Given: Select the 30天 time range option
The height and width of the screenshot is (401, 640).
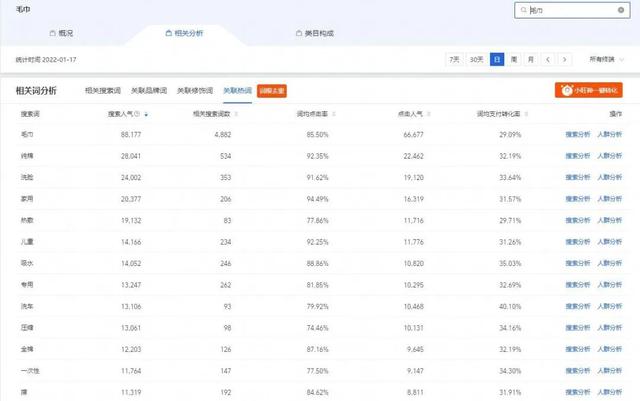Looking at the screenshot, I should coord(476,60).
